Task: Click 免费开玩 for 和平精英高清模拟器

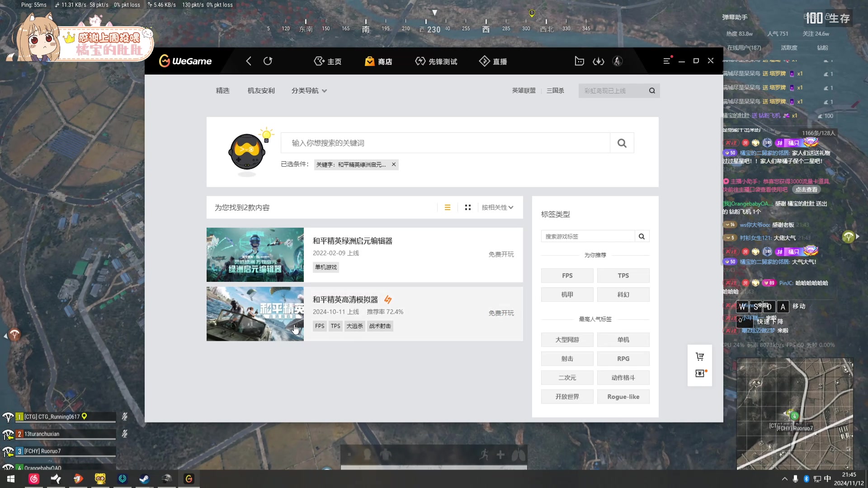Action: [x=500, y=312]
